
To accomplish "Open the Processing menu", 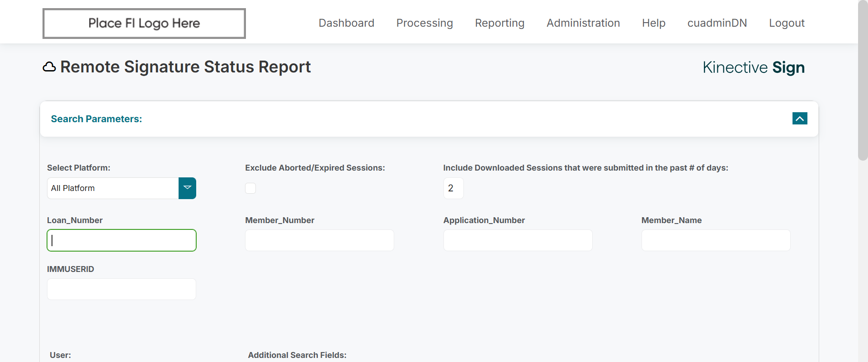I will (425, 23).
